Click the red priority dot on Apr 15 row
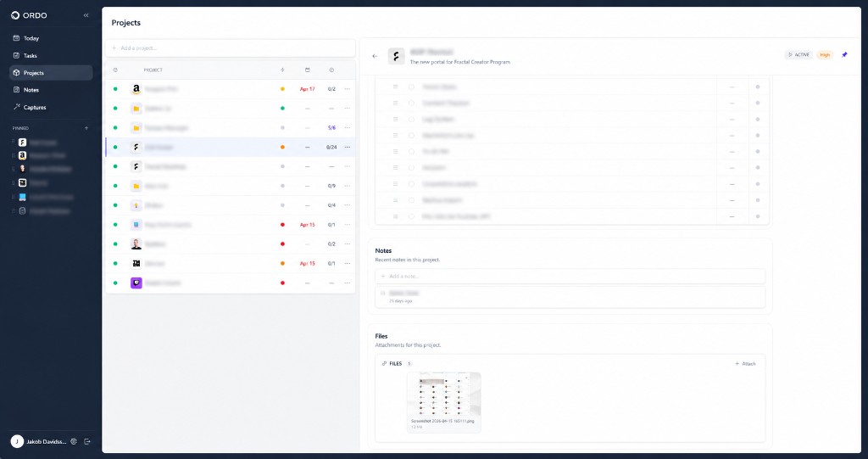Screen dimensions: 868x459 coord(282,225)
